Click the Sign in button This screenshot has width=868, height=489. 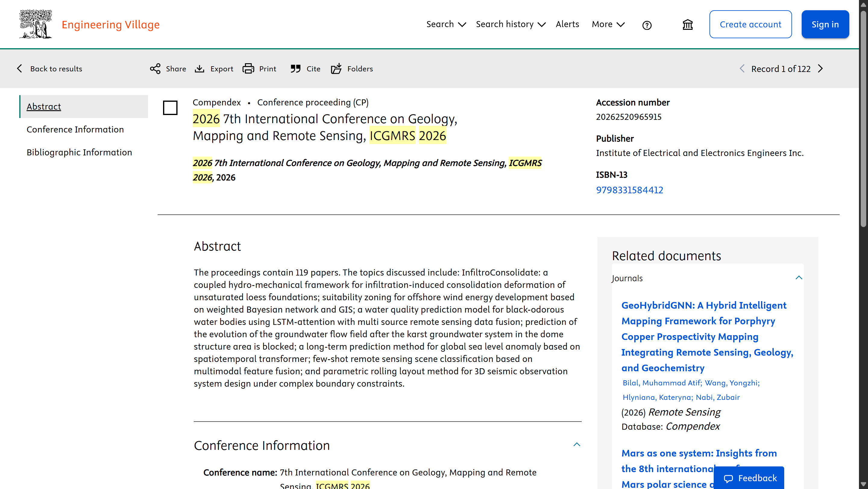pyautogui.click(x=825, y=24)
